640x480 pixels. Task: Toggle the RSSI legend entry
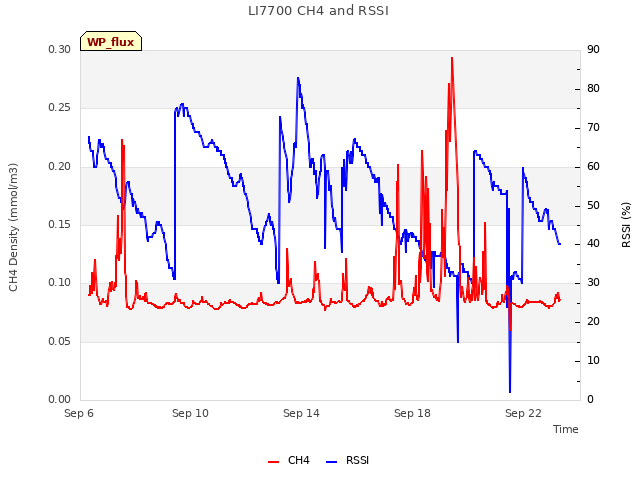pos(347,460)
